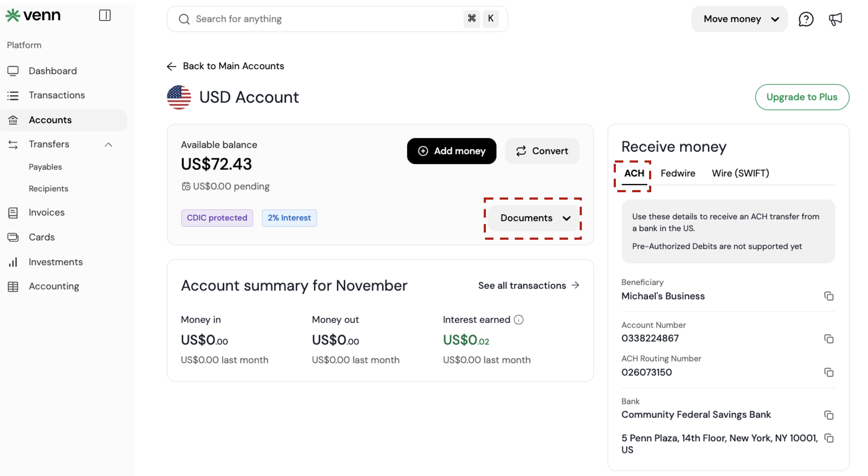Click the Convert button
This screenshot has width=868, height=476.
pos(542,151)
